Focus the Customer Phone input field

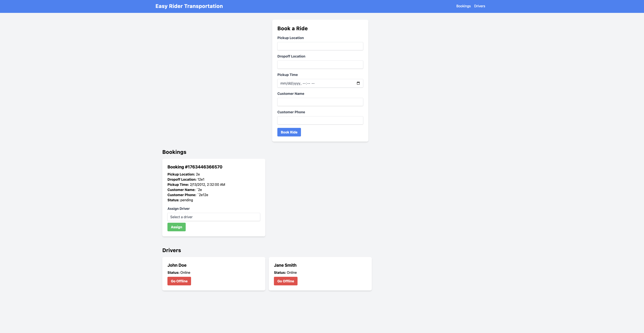pyautogui.click(x=320, y=120)
